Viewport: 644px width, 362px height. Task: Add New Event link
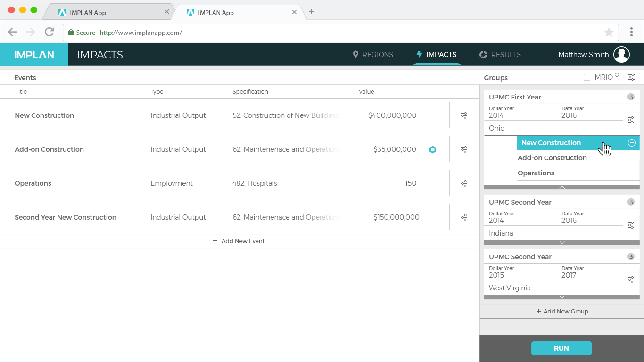pyautogui.click(x=239, y=241)
